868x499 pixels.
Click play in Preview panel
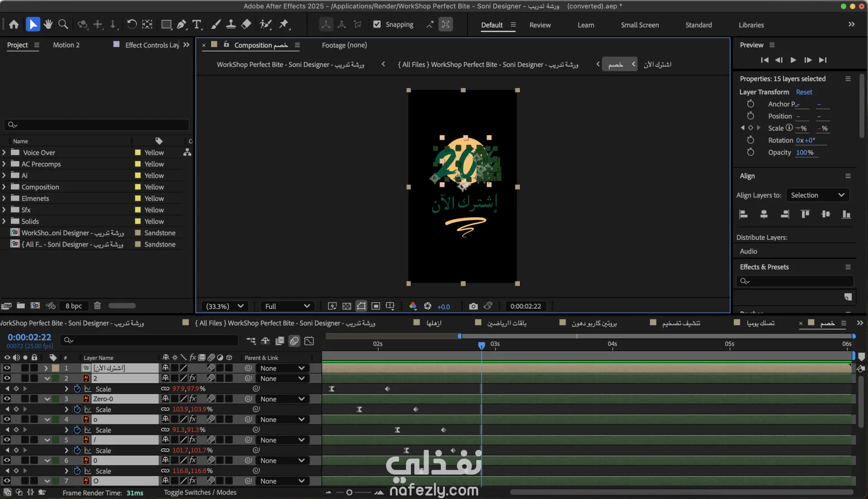pos(793,60)
